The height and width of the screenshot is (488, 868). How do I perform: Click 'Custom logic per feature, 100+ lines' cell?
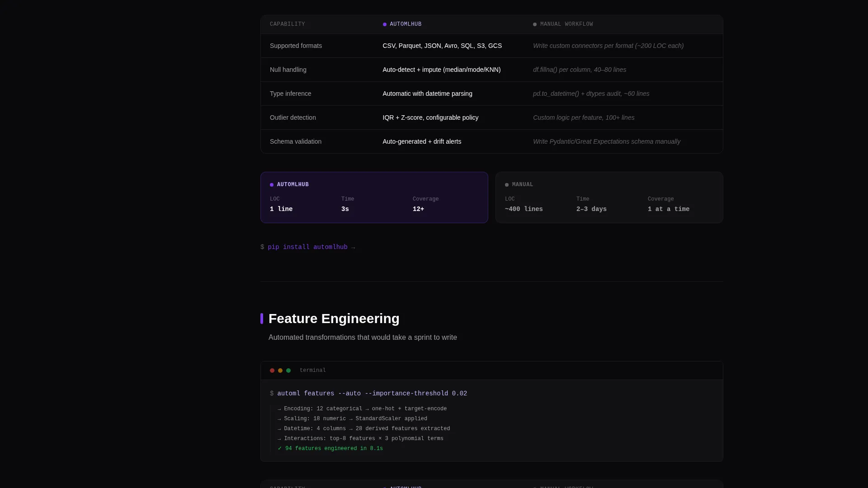(x=584, y=117)
